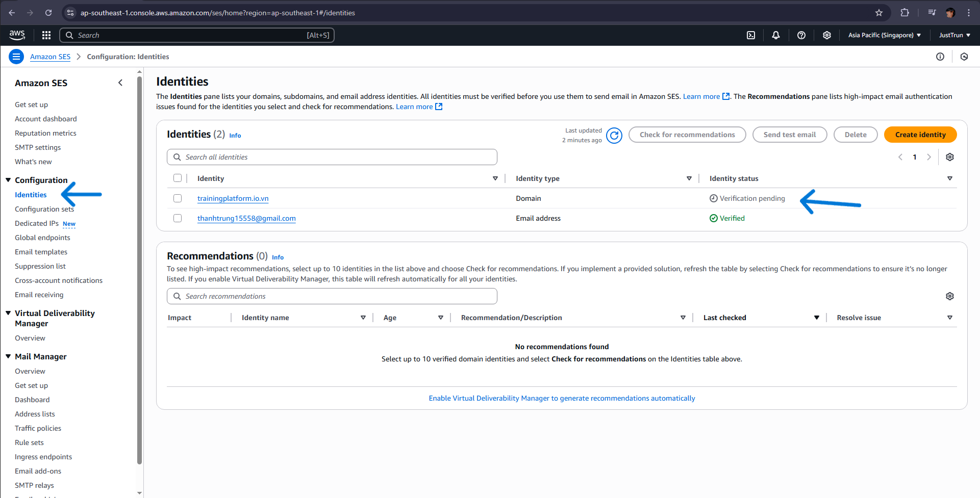Collapse Virtual Deliverability Manager section
980x498 pixels.
point(8,313)
